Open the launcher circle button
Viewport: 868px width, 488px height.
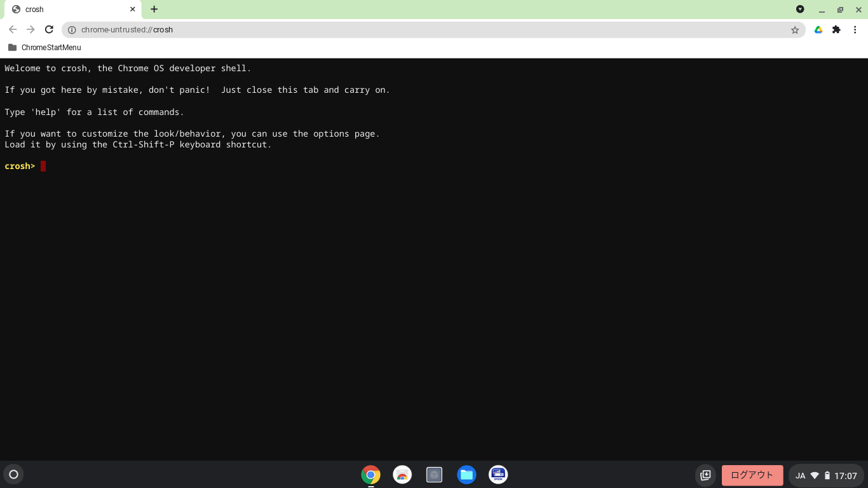tap(13, 475)
